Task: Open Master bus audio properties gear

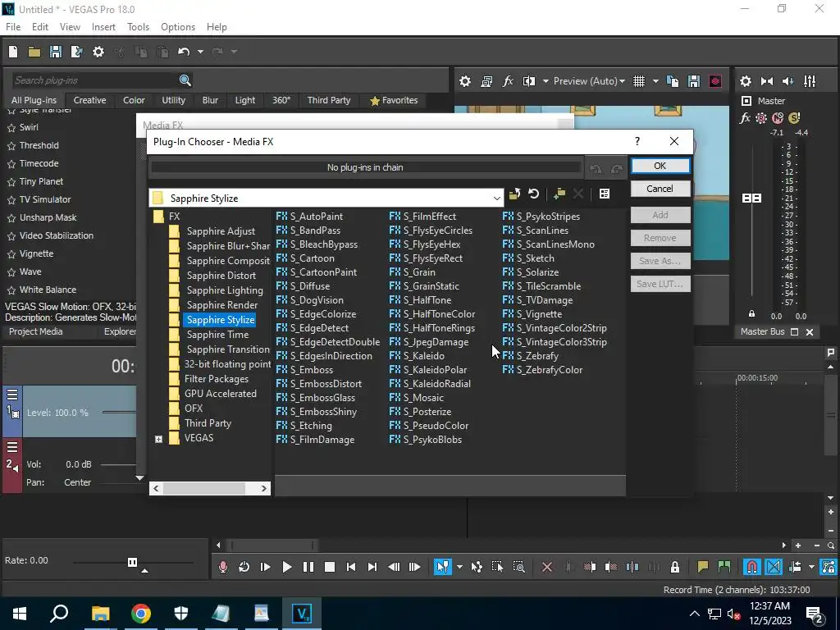Action: 745,81
